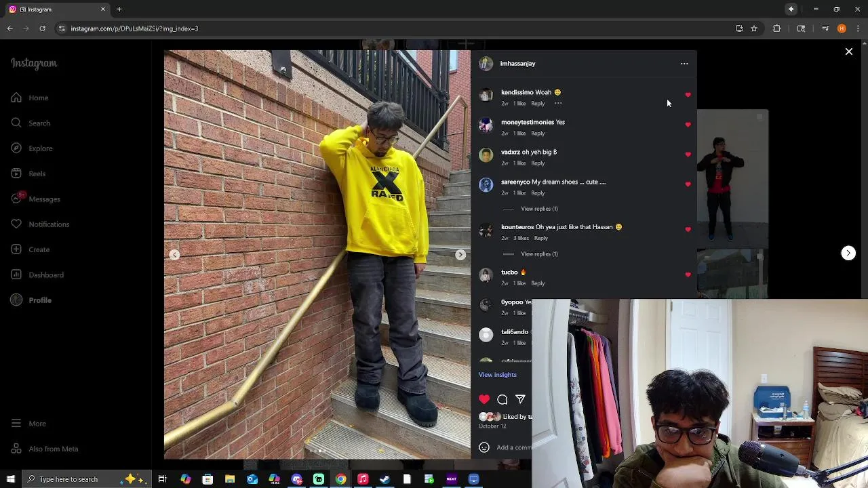Screen dimensions: 868x488
Task: Open Steam from the taskbar
Action: [x=384, y=479]
